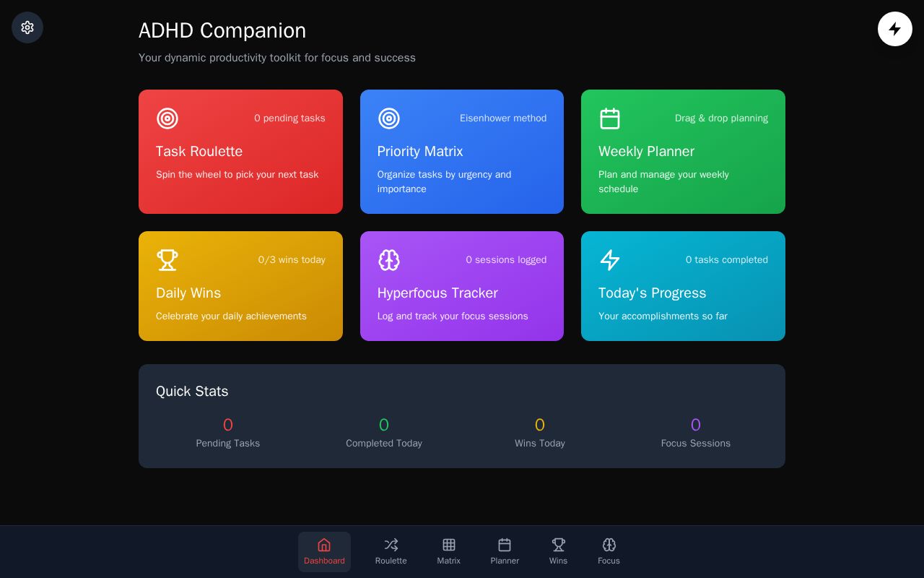Click 'Plan and manage your weekly schedule' text
This screenshot has height=578, width=924.
point(663,182)
